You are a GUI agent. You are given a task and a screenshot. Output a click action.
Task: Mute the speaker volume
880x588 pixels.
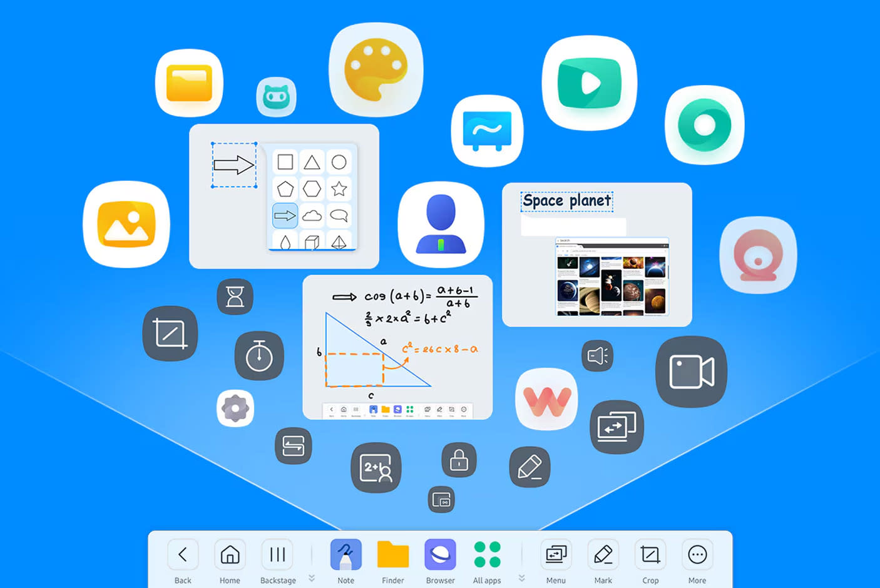click(598, 355)
